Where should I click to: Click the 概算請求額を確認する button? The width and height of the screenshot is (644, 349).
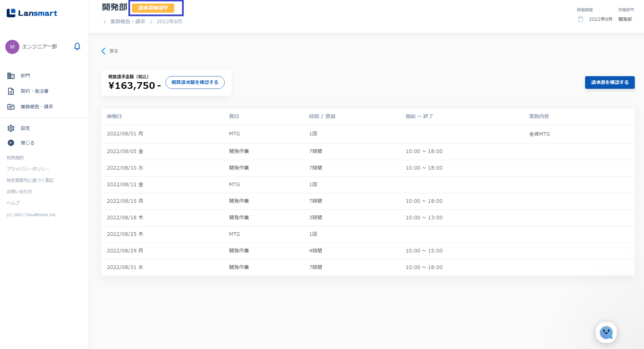(x=195, y=82)
